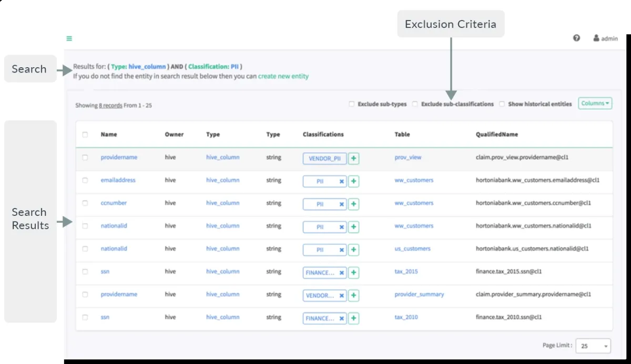Click the Table column header
631x364 pixels.
point(402,134)
